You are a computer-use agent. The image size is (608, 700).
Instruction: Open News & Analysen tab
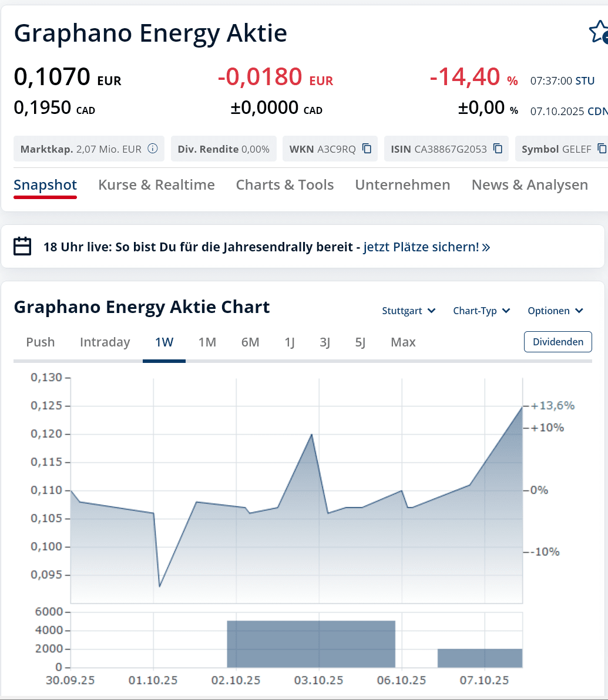point(529,185)
